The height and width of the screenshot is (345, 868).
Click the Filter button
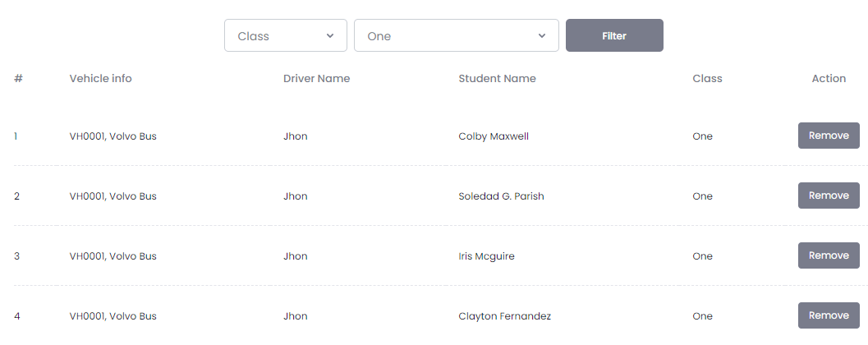pyautogui.click(x=614, y=36)
